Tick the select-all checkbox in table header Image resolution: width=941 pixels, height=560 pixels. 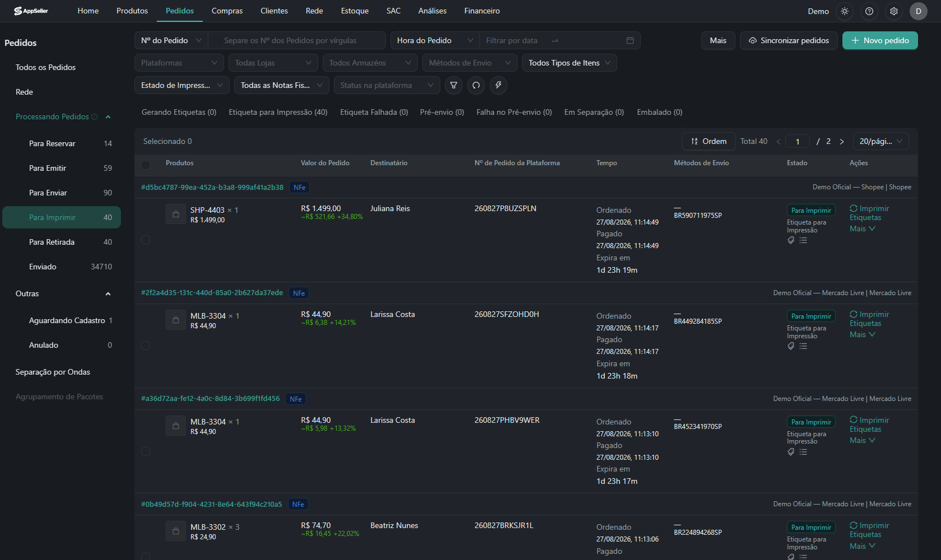[x=146, y=165]
